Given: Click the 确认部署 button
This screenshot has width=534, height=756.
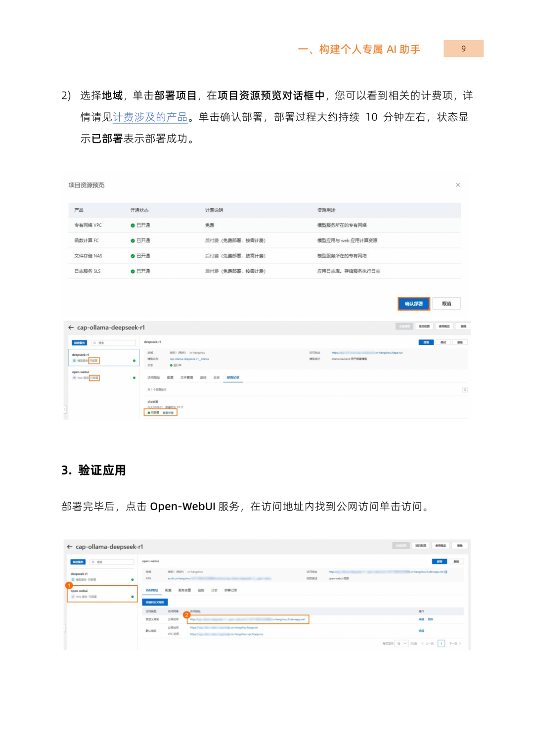Looking at the screenshot, I should point(414,304).
